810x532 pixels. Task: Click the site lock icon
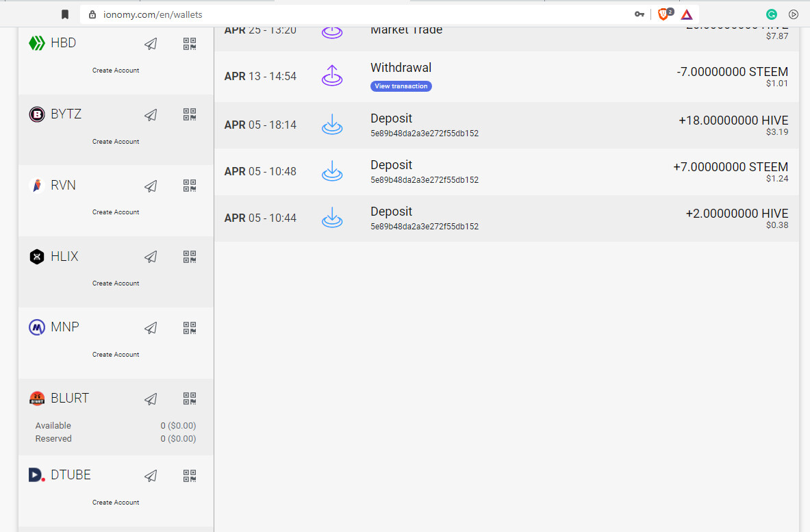[92, 14]
